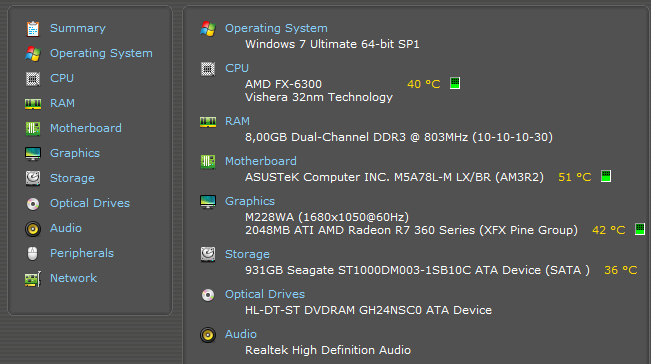Viewport: 651px width, 364px height.
Task: Click the Peripherals mouse icon in sidebar
Action: [32, 253]
